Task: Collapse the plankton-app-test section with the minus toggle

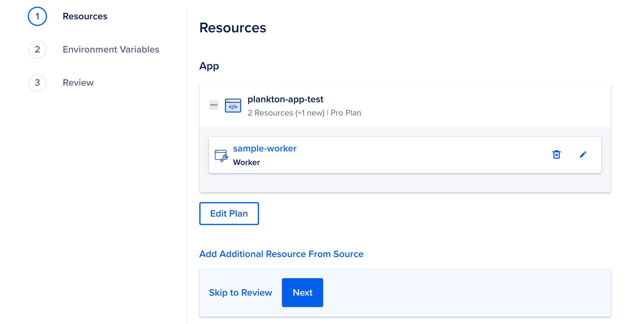Action: [214, 105]
